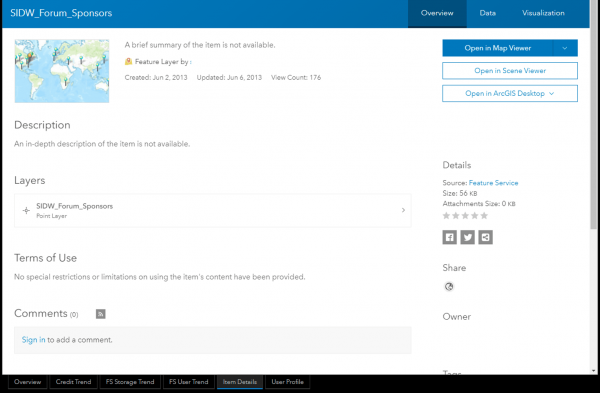600x393 pixels.
Task: Click the vertical page scrollbar
Action: [594, 115]
